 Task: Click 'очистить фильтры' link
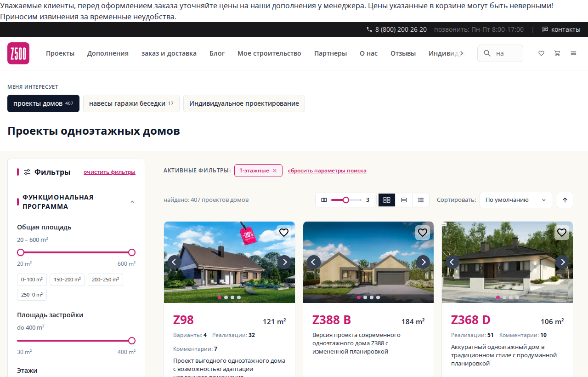(x=109, y=172)
